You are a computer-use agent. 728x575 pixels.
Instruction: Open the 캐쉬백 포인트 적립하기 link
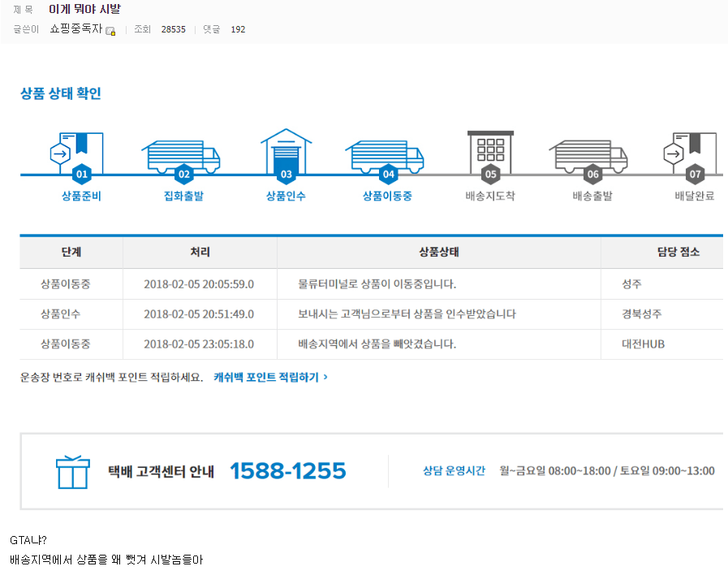pos(270,377)
